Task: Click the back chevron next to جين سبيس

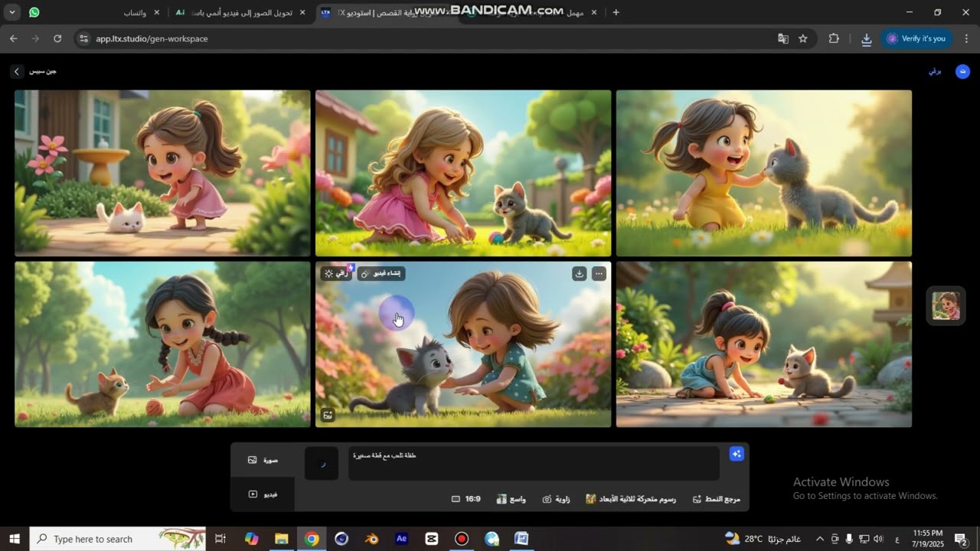Action: tap(16, 71)
